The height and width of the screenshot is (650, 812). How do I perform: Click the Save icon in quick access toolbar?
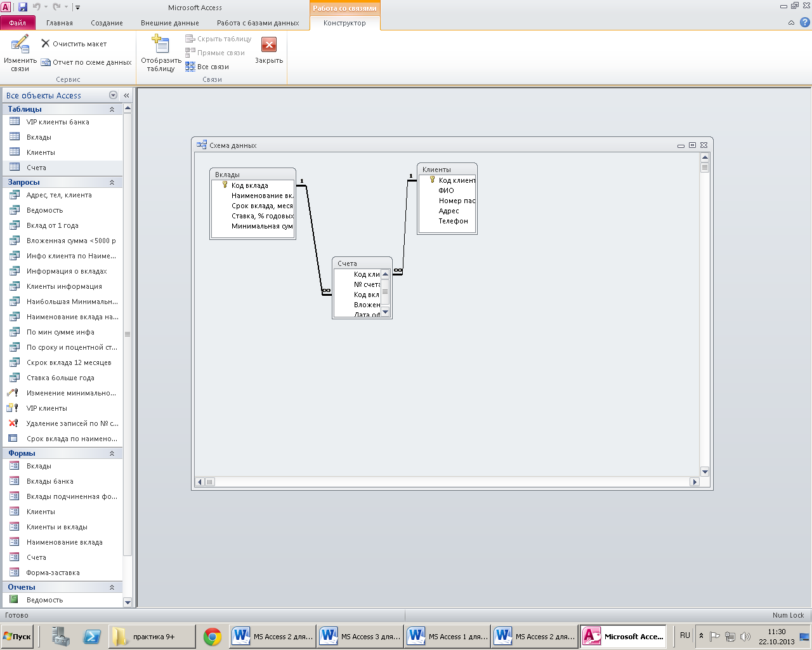tap(23, 7)
